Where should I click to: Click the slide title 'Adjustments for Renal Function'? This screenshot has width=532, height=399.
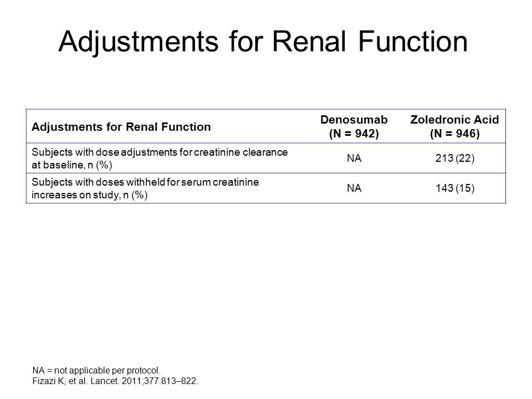263,42
